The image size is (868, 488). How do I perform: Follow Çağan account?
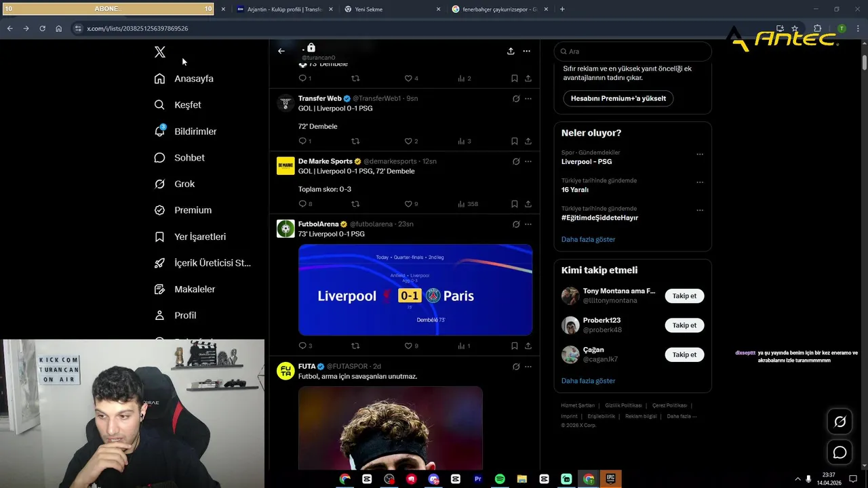click(x=684, y=354)
